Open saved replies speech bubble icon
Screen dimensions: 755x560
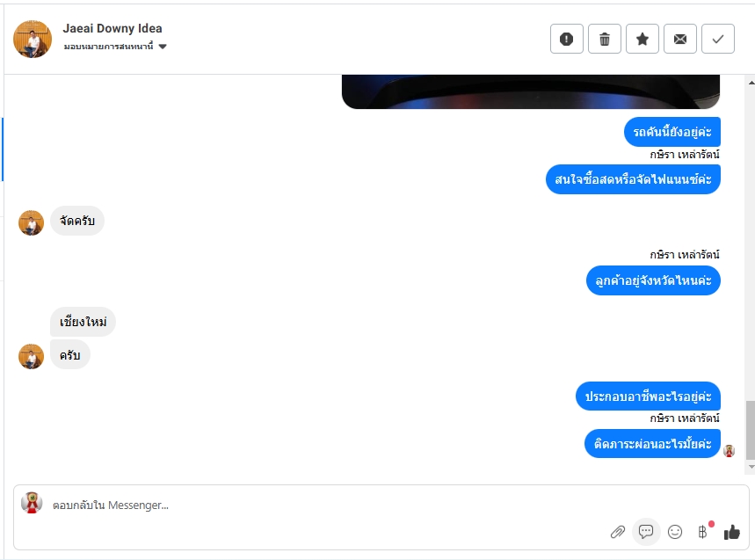click(x=646, y=532)
